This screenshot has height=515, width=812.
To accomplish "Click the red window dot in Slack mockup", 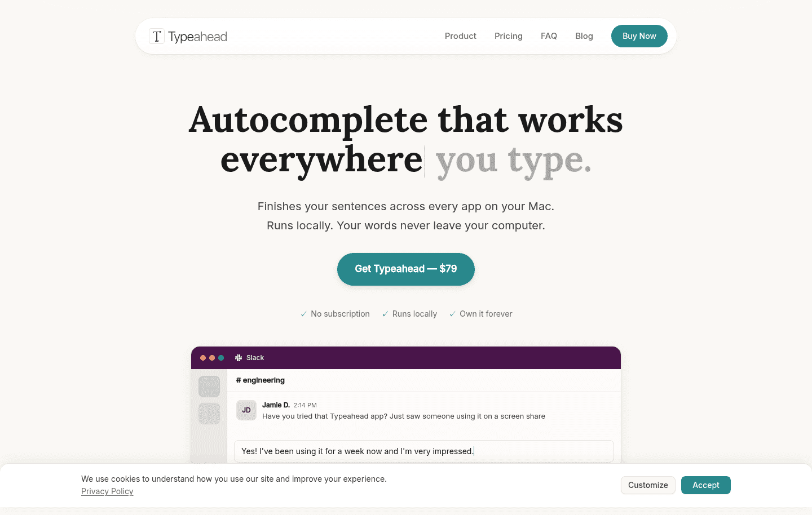I will coord(203,358).
